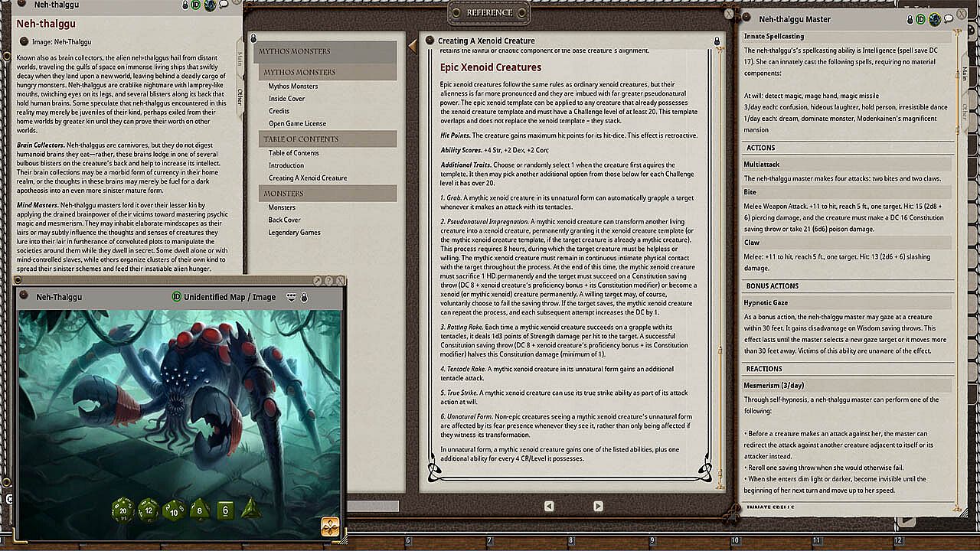Viewport: 980px width, 551px height.
Task: Click speech bubble icon on Neh-thalggu Master
Action: pyautogui.click(x=948, y=19)
